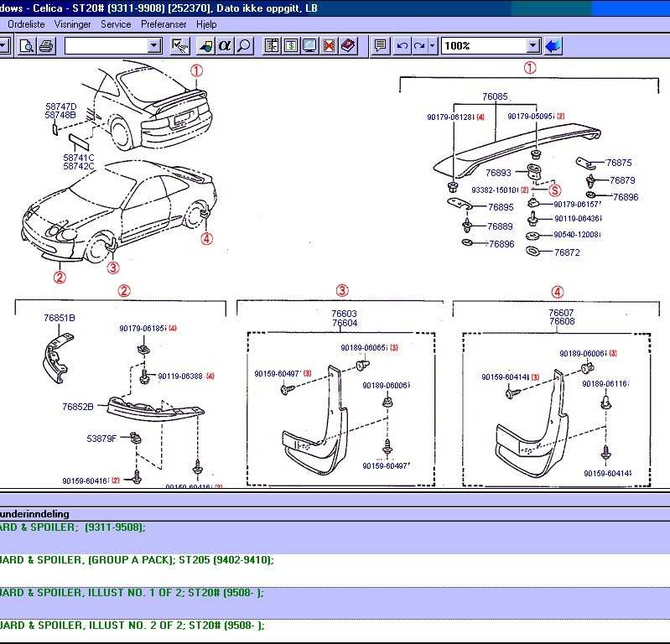Click callout 1 on rear car spoiler
Viewport: 670px width, 644px height.
tap(196, 71)
